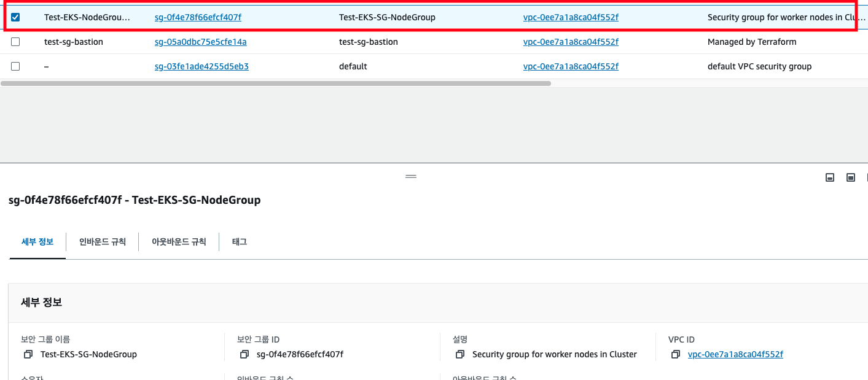
Task: Set details split panel to half-height view icon
Action: point(851,177)
